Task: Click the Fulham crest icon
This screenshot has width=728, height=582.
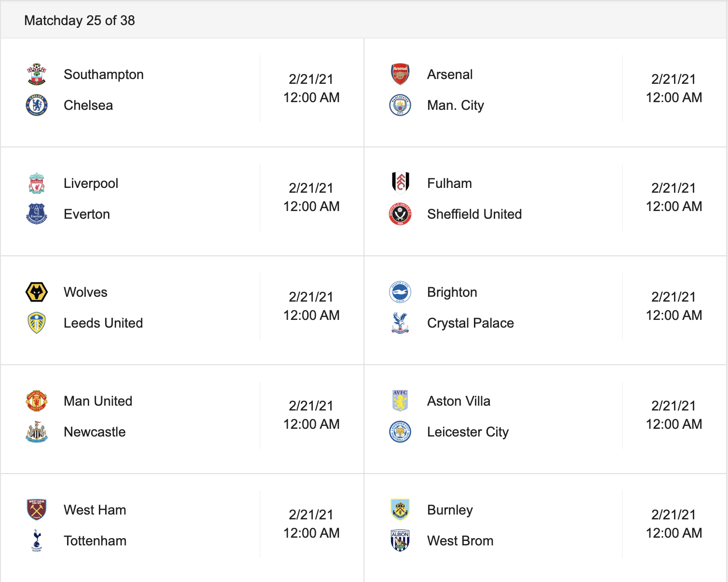Action: [x=400, y=183]
